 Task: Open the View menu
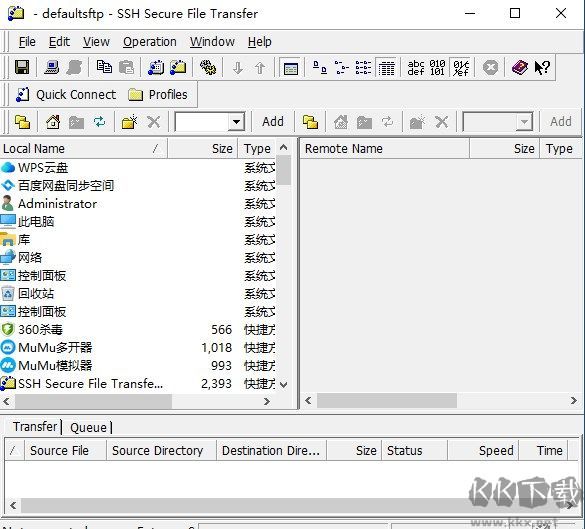tap(96, 42)
